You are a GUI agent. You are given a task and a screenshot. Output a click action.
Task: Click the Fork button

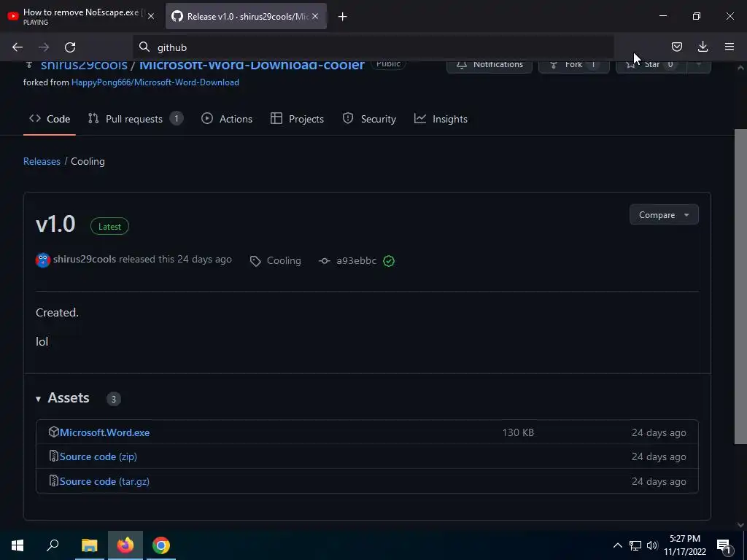coord(573,66)
